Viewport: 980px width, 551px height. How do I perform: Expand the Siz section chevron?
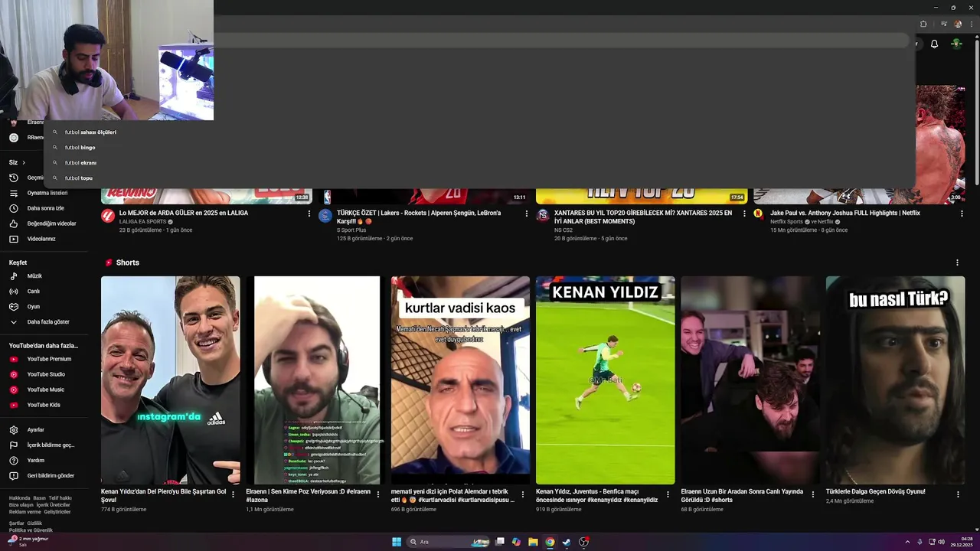click(24, 162)
